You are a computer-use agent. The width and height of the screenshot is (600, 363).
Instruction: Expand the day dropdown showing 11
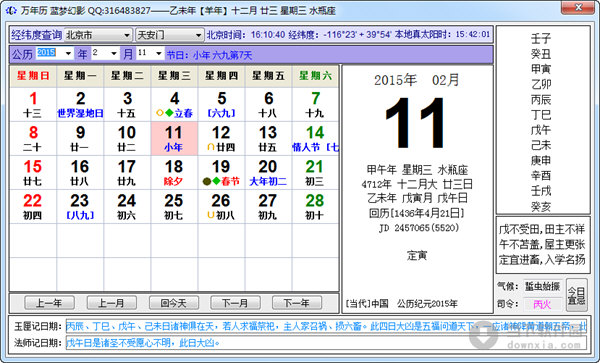coord(159,54)
